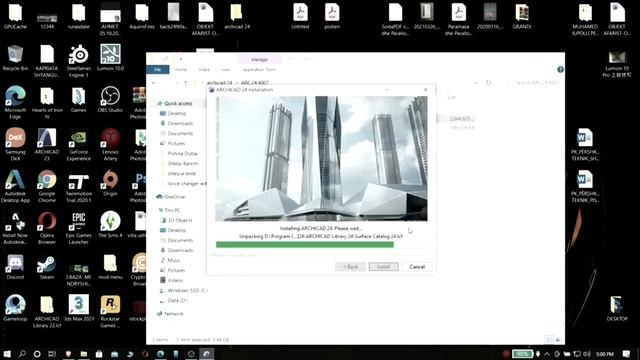Viewport: 640px width, 360px height.
Task: Open the Share ribbon tab in Explorer
Action: tap(204, 70)
